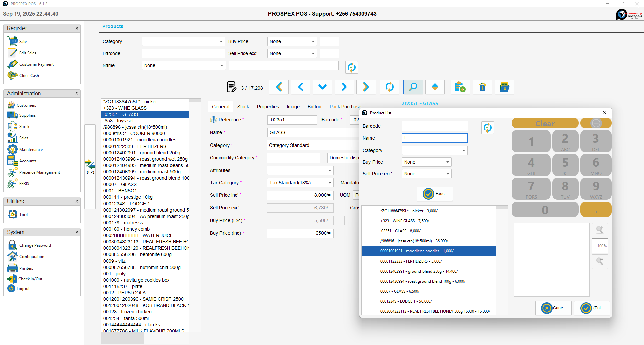The image size is (644, 345).
Task: Click the delete product trash icon
Action: [482, 87]
